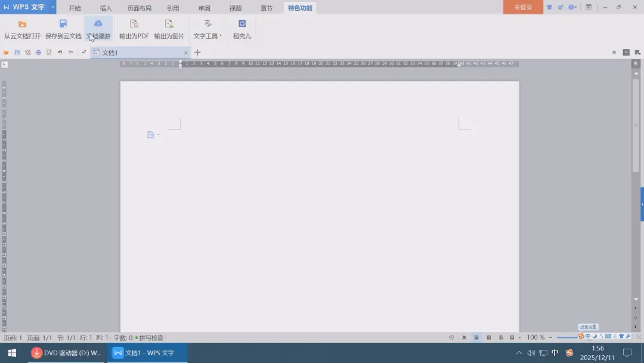Click the scroll down arrow on vertical scrollbar
Screen dimensions: 644x363
pyautogui.click(x=636, y=299)
